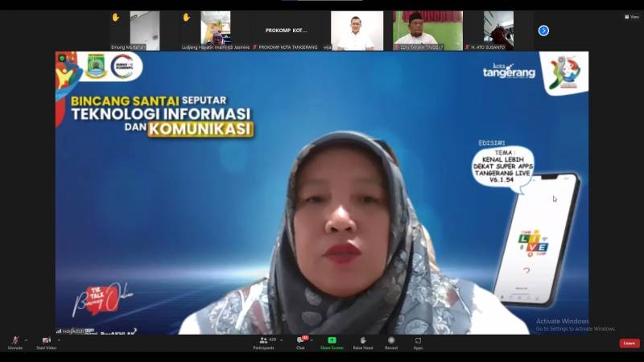
Task: Turn on camera with Start Video
Action: (x=46, y=342)
